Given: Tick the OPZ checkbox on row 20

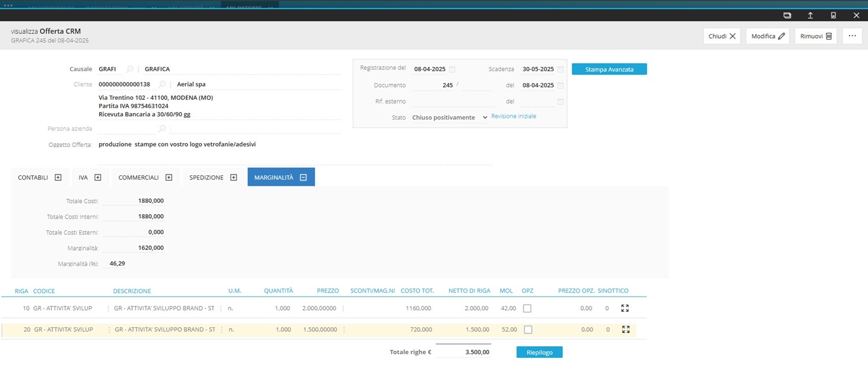Looking at the screenshot, I should pyautogui.click(x=527, y=330).
